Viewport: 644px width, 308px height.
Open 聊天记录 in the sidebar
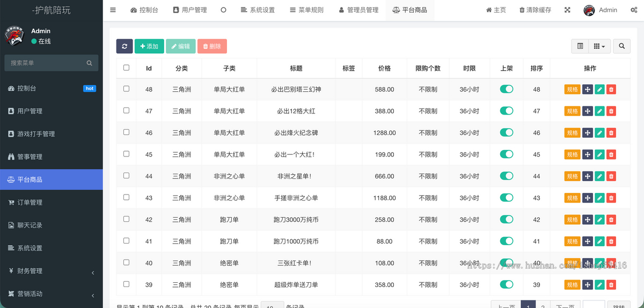pos(51,225)
